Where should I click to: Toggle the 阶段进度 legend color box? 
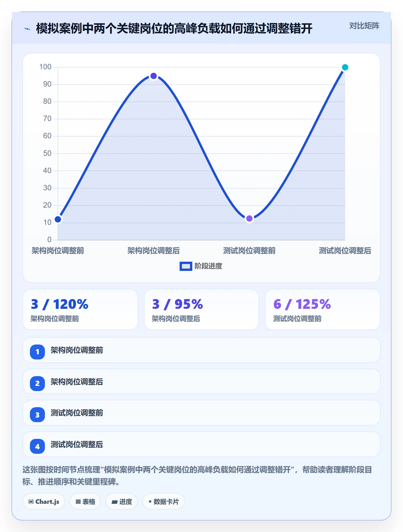[186, 266]
